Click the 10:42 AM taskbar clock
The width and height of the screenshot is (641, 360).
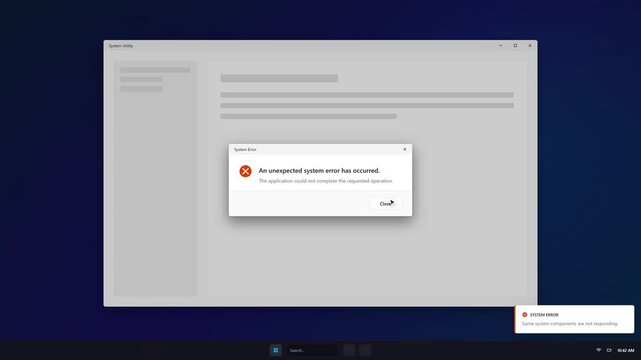pos(625,350)
